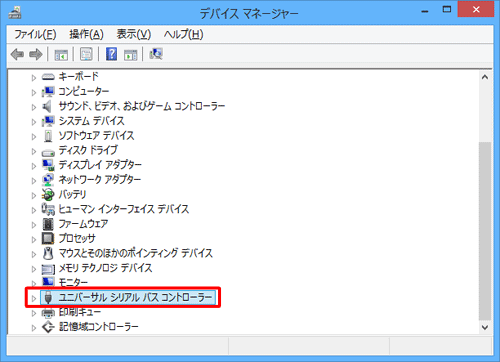Select the ソフトウェア デバイス label
The image size is (500, 362).
[96, 135]
